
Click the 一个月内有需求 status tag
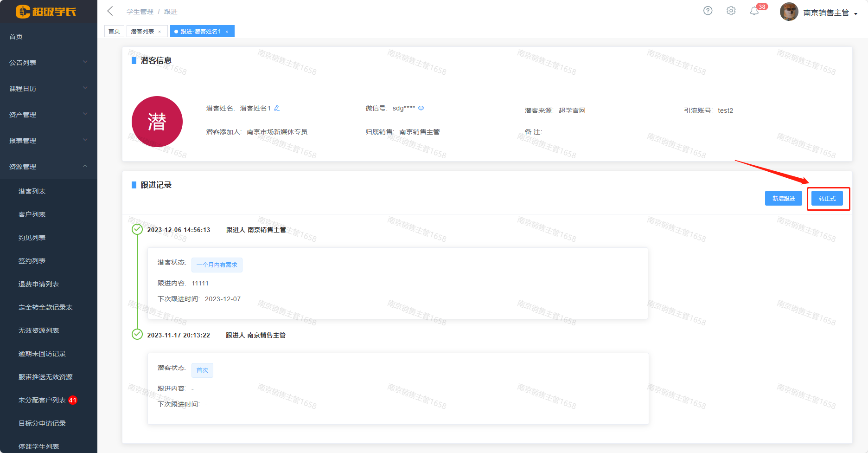click(217, 265)
